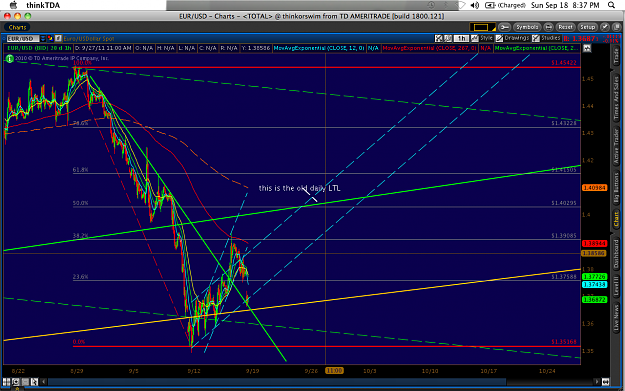
Task: Open the Dashboard sidebar tab
Action: (616, 254)
